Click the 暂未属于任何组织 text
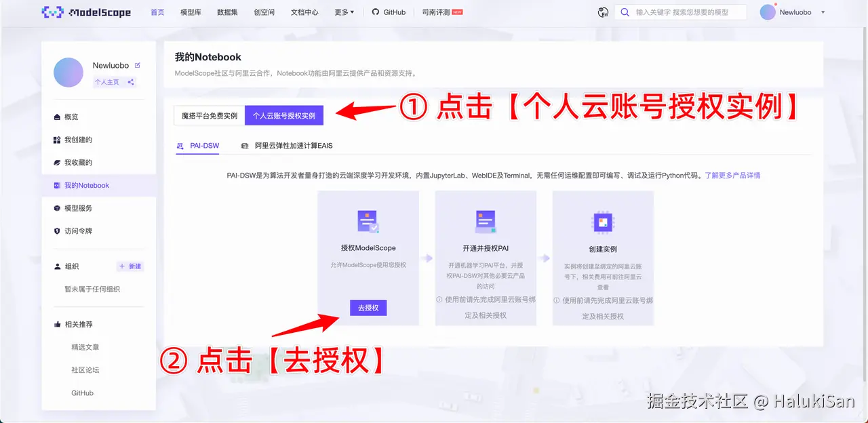 [x=92, y=289]
